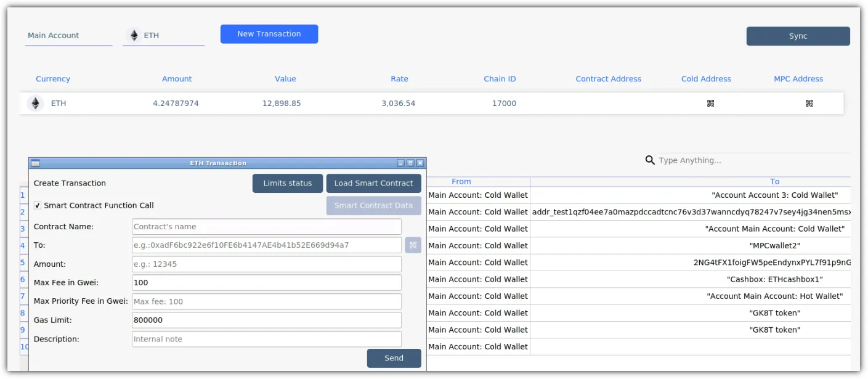This screenshot has height=379, width=868.
Task: Edit the Max Fee in Gwei value
Action: pos(267,283)
